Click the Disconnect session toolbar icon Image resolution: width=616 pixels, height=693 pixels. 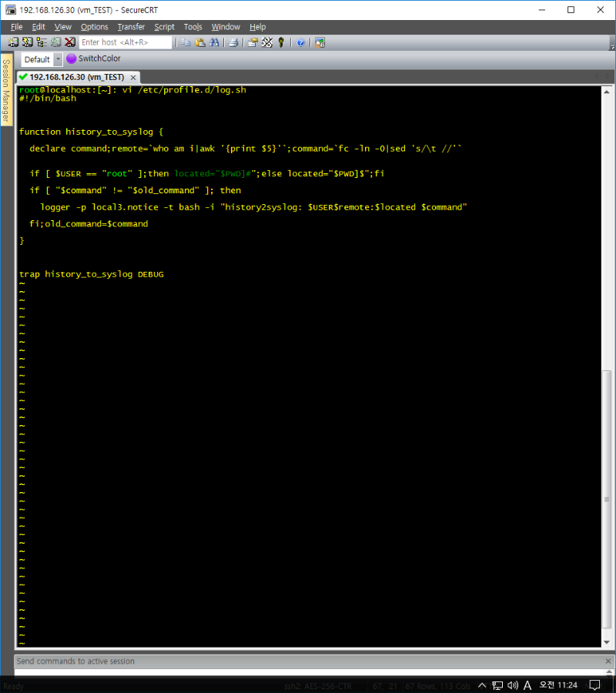click(70, 42)
